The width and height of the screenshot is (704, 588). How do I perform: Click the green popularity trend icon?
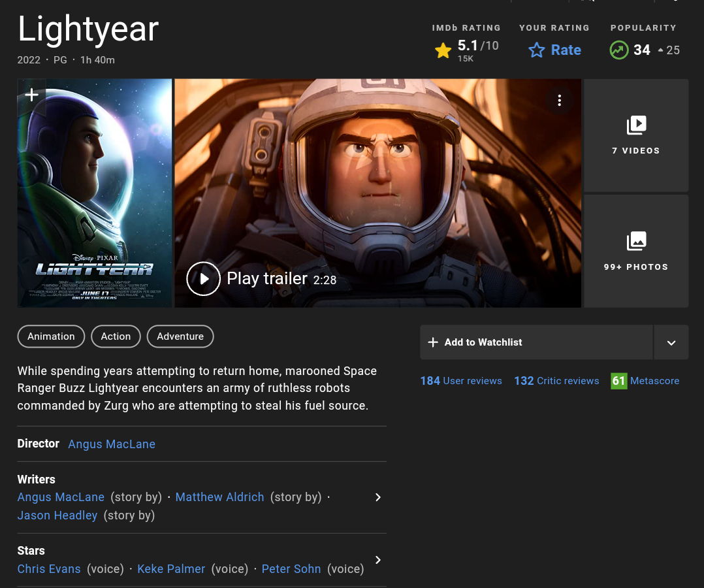click(618, 50)
